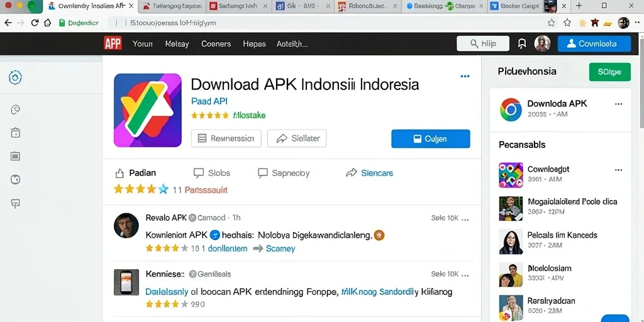Click the Chrome icon beside Downloda APK

point(511,109)
